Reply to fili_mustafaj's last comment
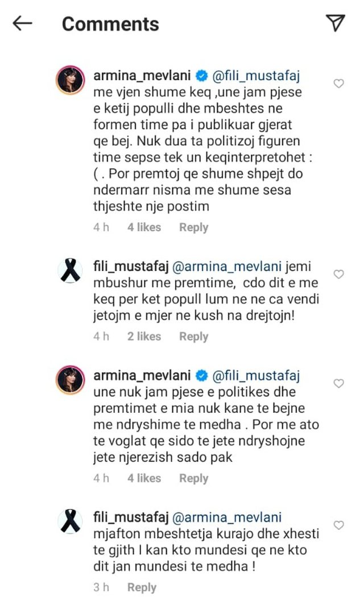Screen dimensions: 364x616 pos(142,588)
